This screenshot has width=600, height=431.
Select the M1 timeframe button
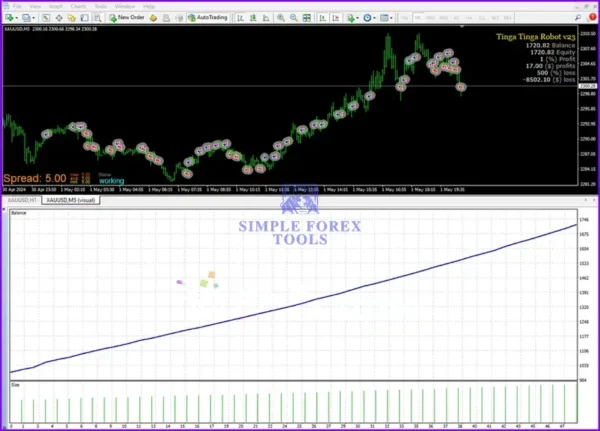[405, 18]
